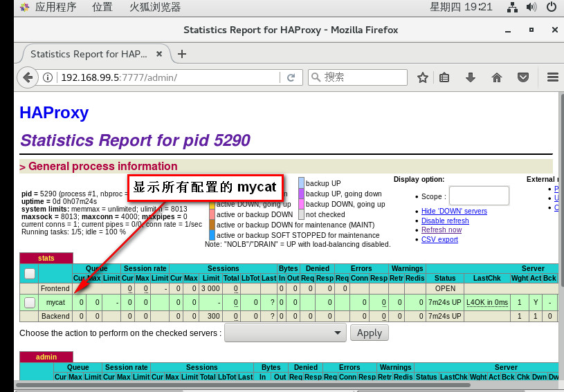
Task: Click the backup DOWN, going up swatch
Action: pyautogui.click(x=302, y=204)
